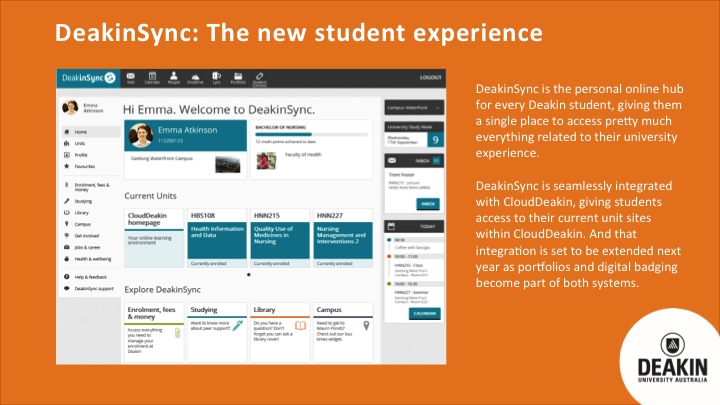Click "Health Information and Data" tile
This screenshot has height=405, width=720.
pos(217,240)
